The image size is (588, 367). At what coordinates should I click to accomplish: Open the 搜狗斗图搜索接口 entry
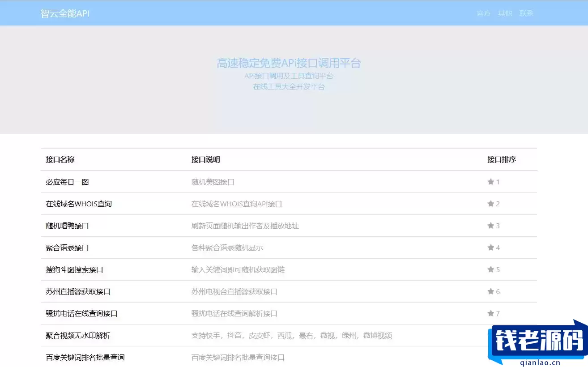tap(74, 270)
